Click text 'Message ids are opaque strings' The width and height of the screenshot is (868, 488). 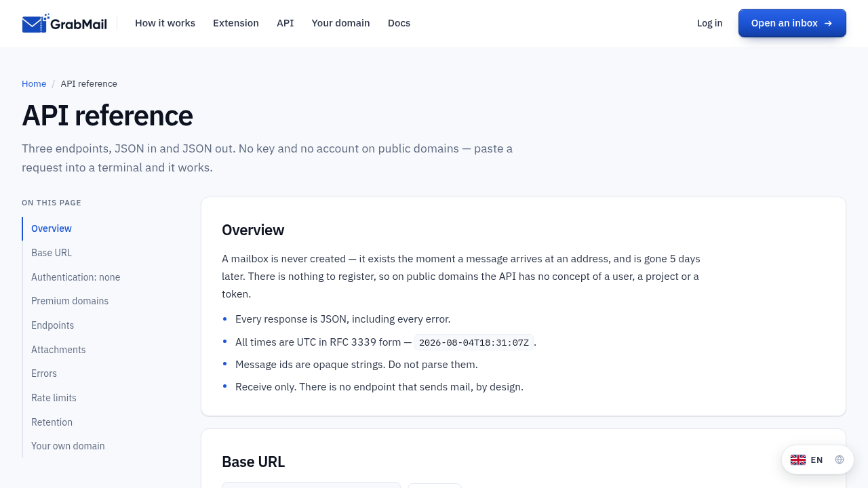tap(310, 365)
